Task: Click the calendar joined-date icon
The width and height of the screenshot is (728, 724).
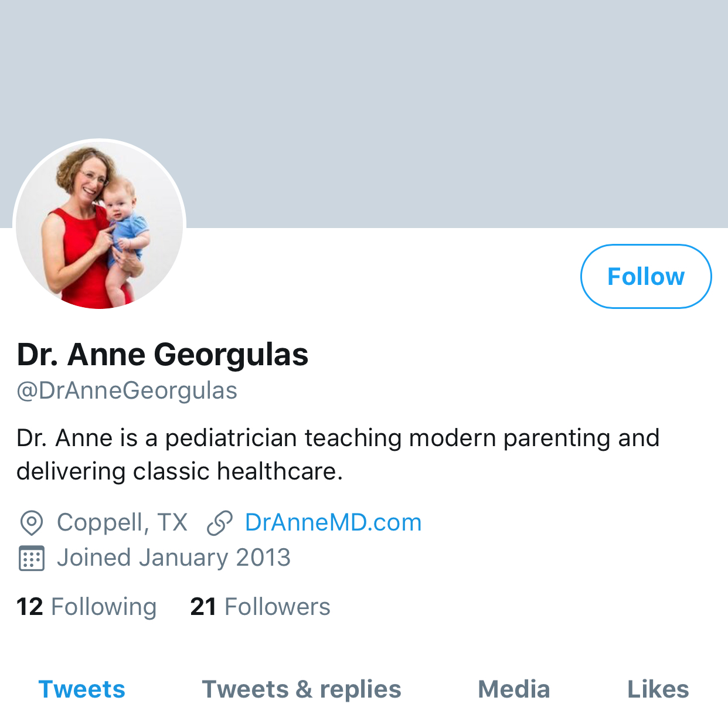Action: [31, 558]
